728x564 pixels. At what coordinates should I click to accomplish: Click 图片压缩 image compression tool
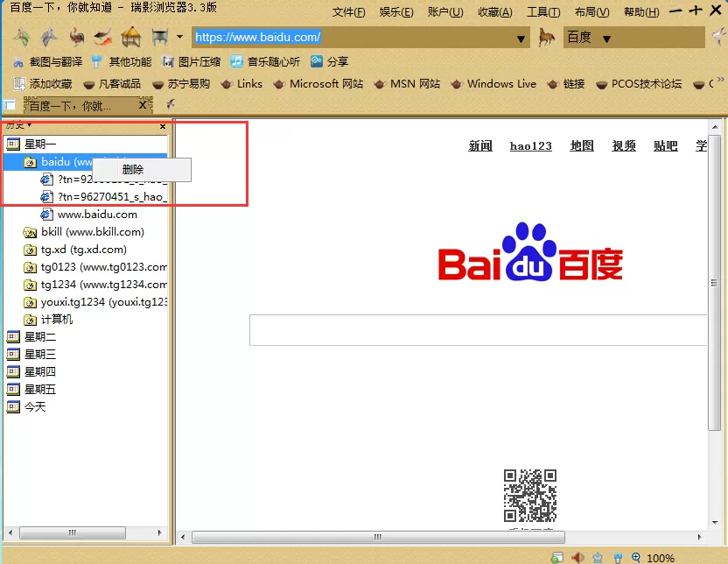click(x=191, y=62)
